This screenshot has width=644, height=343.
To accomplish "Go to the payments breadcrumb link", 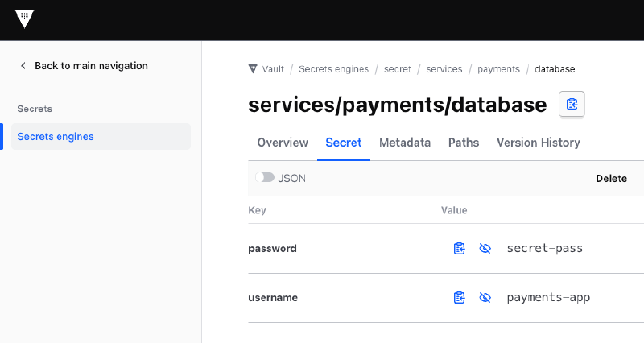I will click(x=498, y=69).
